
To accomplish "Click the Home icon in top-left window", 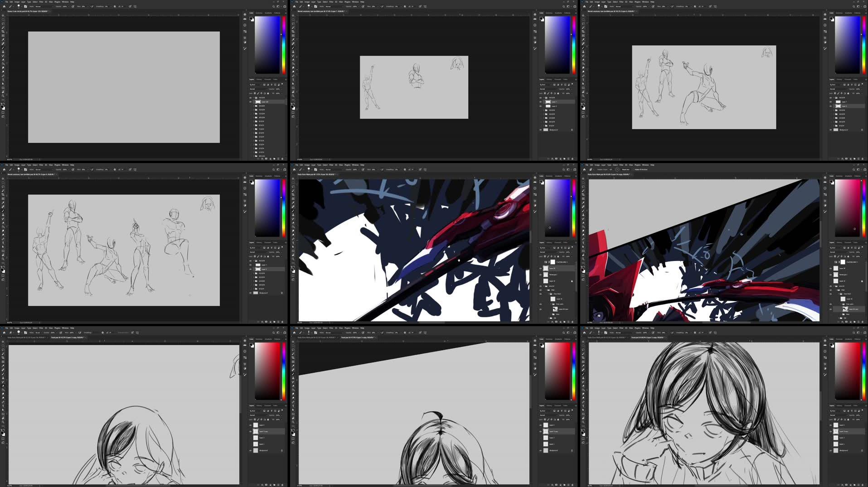I will pos(4,6).
